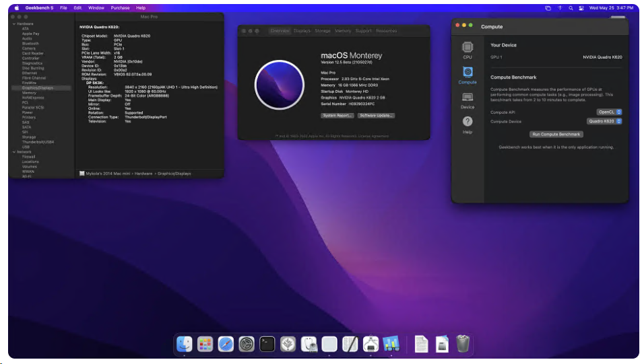This screenshot has width=642, height=364.
Task: Collapse the Network section in the sidebar
Action: pyautogui.click(x=13, y=151)
